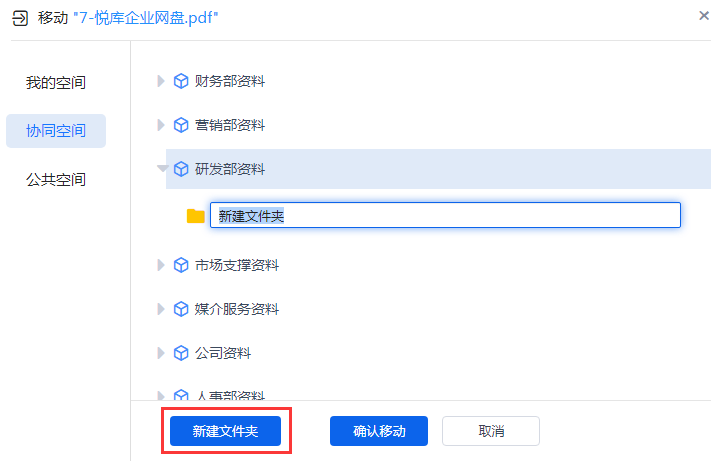Click the move icon in dialog title
The height and width of the screenshot is (461, 711).
[20, 18]
